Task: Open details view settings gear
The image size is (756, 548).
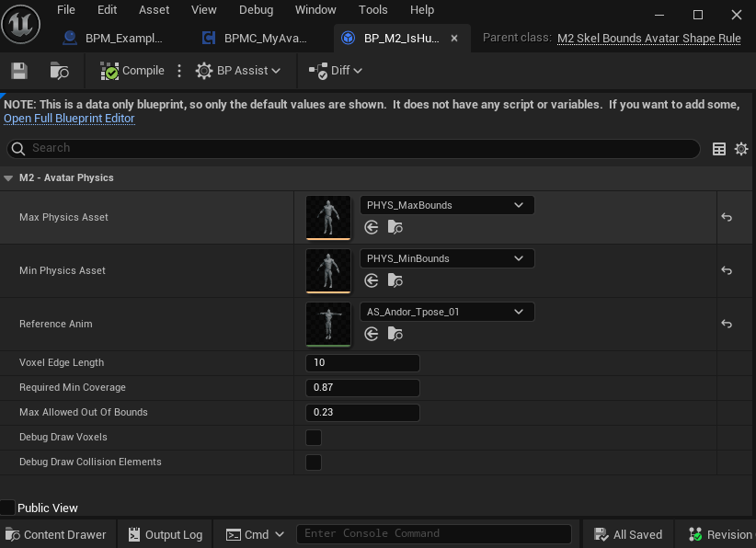Action: coord(741,149)
